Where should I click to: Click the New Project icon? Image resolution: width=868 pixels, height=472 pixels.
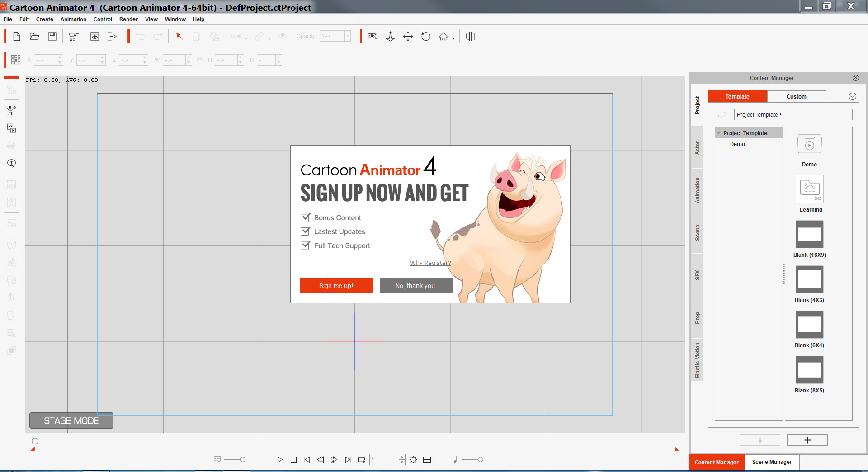[x=16, y=37]
